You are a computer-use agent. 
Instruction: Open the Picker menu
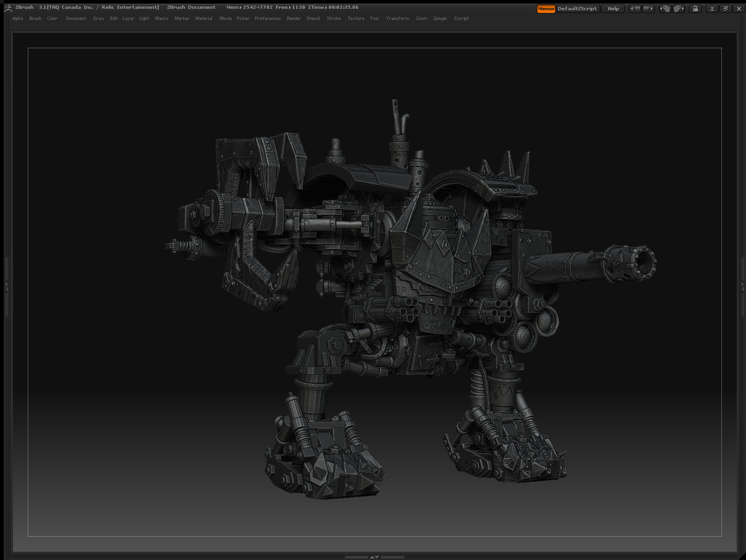[243, 19]
